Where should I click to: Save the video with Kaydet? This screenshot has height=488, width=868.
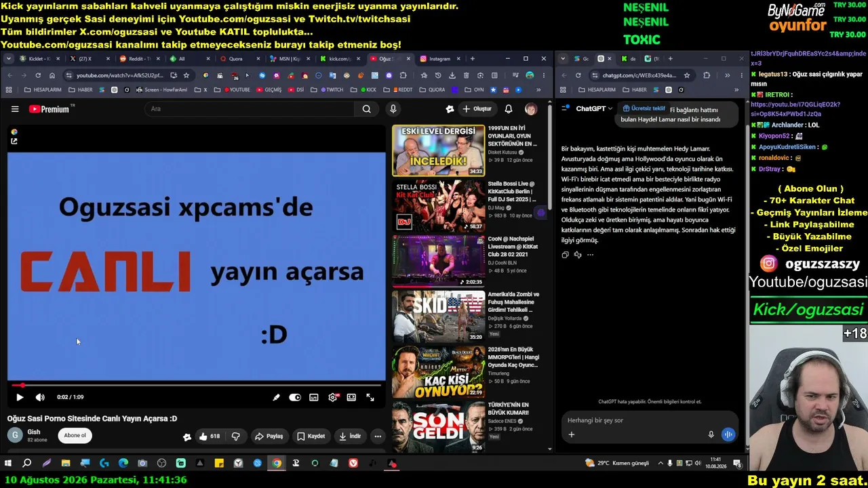tap(311, 436)
